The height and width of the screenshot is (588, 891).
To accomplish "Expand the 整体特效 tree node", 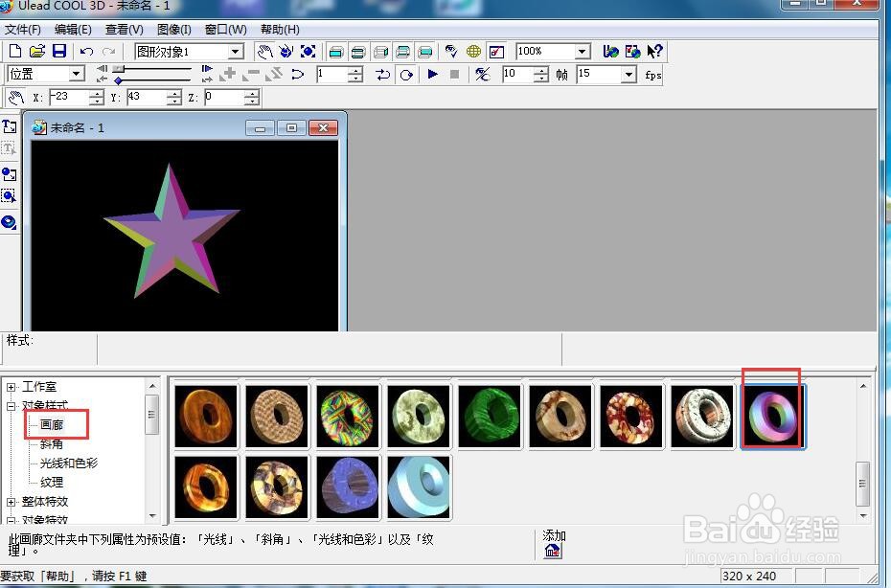I will pos(11,502).
